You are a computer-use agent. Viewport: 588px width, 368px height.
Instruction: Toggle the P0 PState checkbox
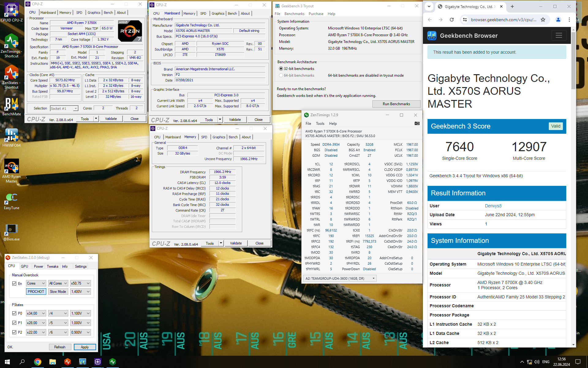14,313
